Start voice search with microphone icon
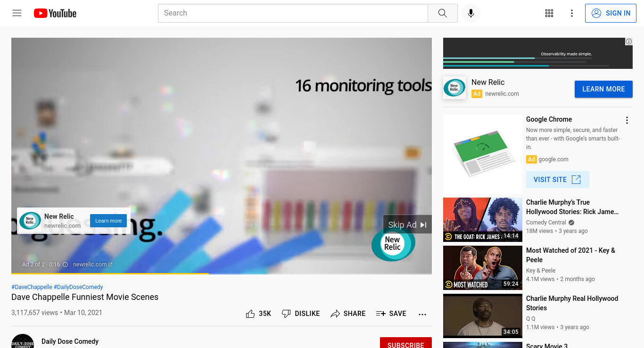Screen dimensions: 644x348 [x=471, y=13]
